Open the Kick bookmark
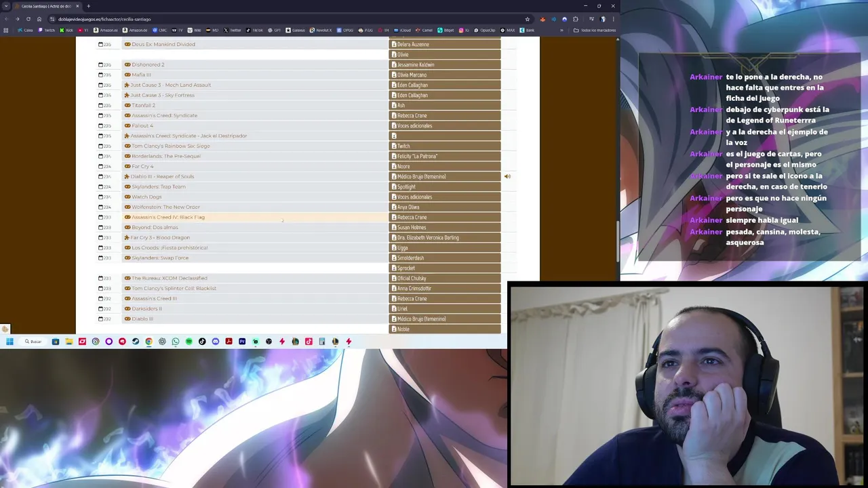 tap(66, 30)
